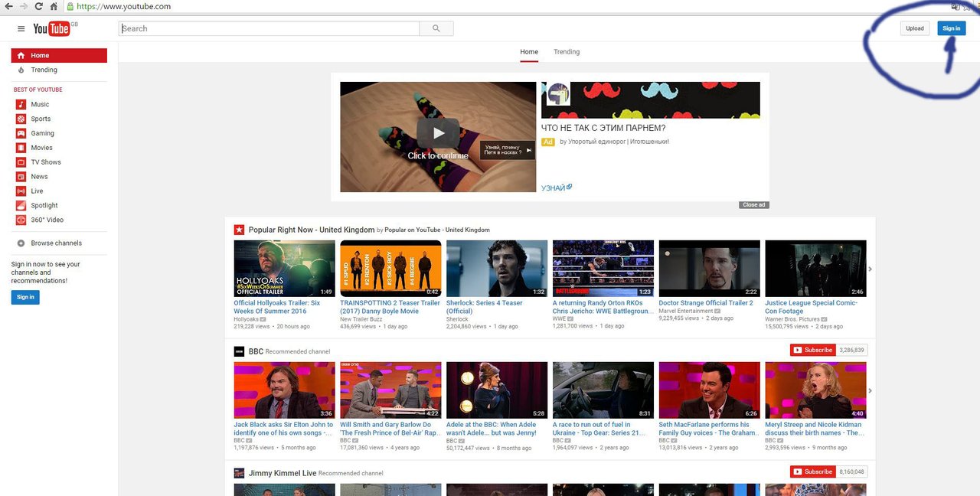Open Sherlock: Series 4 Teaser title link

(x=485, y=307)
